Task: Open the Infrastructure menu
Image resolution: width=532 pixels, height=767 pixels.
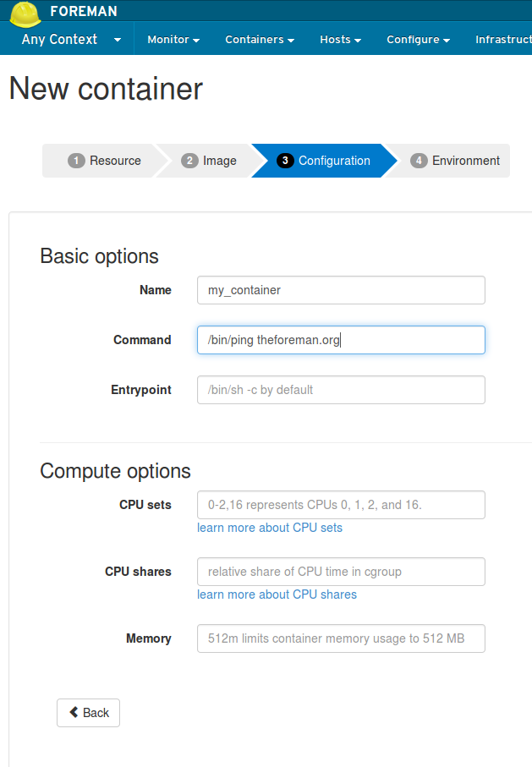Action: pyautogui.click(x=503, y=40)
